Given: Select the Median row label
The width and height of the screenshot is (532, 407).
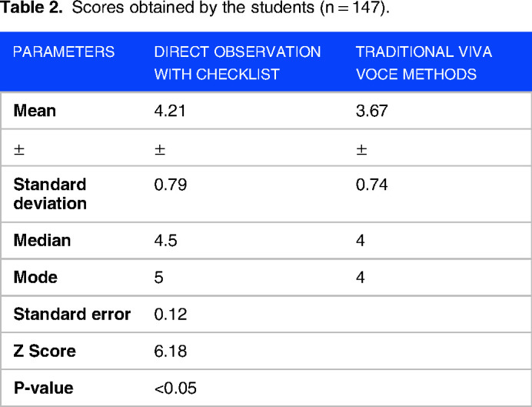Looking at the screenshot, I should click(x=42, y=241).
